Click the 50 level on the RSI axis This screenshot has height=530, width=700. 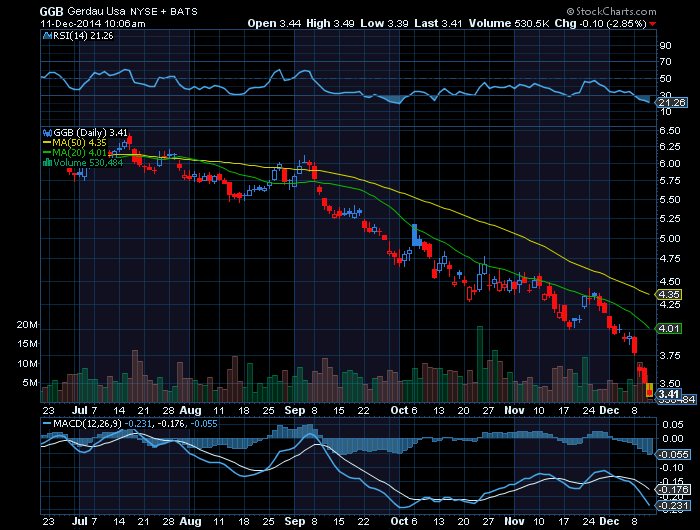point(665,79)
